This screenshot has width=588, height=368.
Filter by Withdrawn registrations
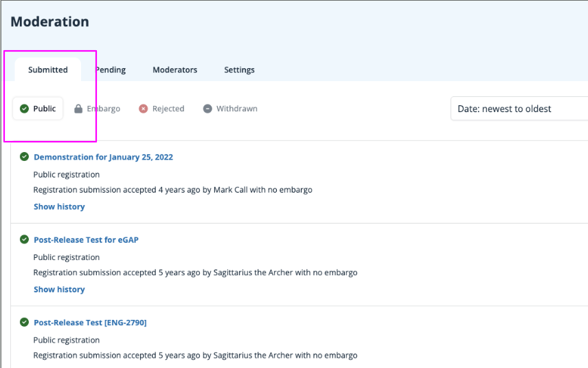[x=230, y=109]
